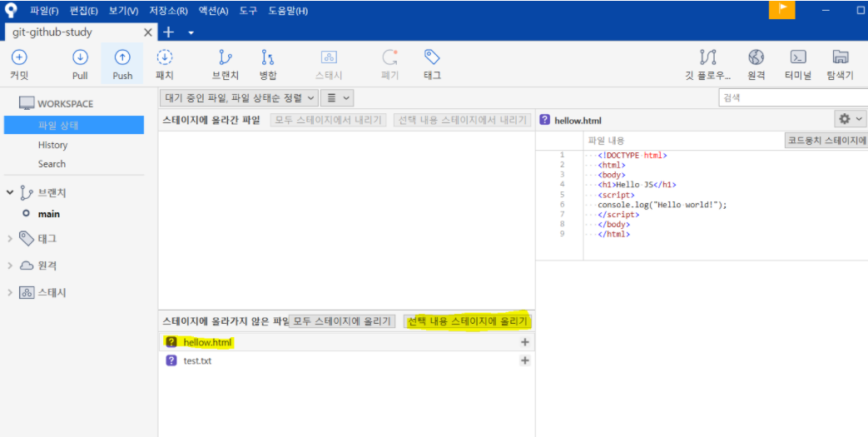Click the 패치 (Fetch) toolbar icon
Image resolution: width=868 pixels, height=437 pixels.
tap(165, 57)
